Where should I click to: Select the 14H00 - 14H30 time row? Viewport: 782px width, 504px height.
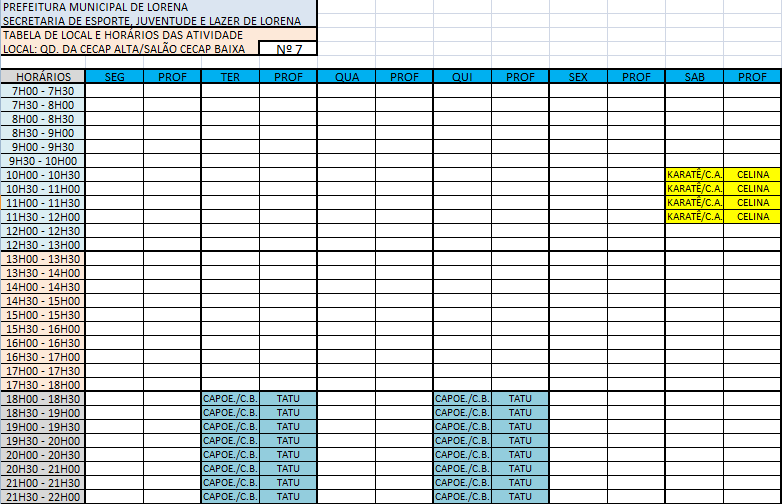pos(43,287)
